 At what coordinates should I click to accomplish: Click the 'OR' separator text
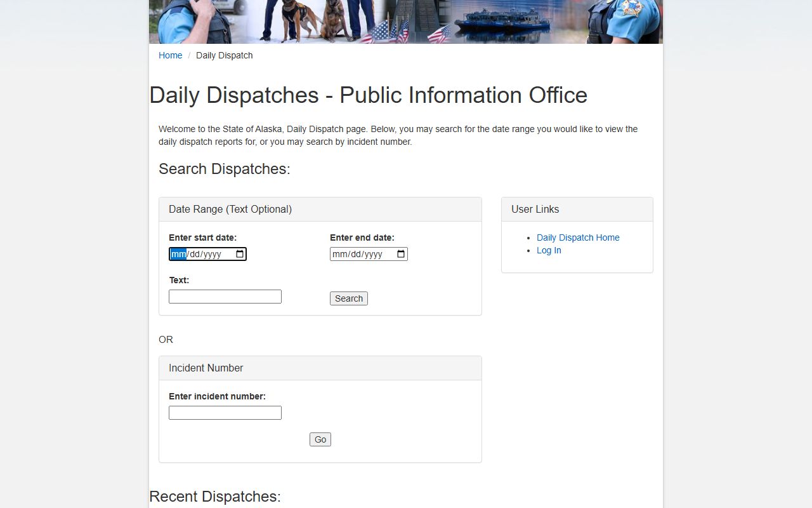(166, 340)
